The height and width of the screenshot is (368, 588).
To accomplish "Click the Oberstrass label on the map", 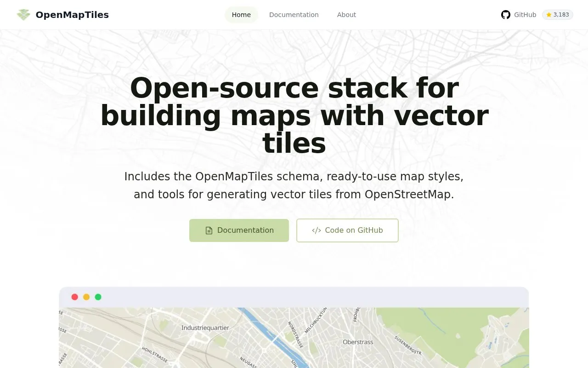I will [x=358, y=342].
